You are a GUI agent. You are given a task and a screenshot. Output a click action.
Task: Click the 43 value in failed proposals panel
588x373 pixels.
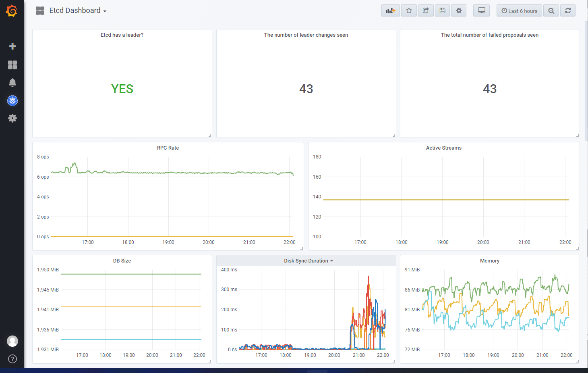point(490,89)
